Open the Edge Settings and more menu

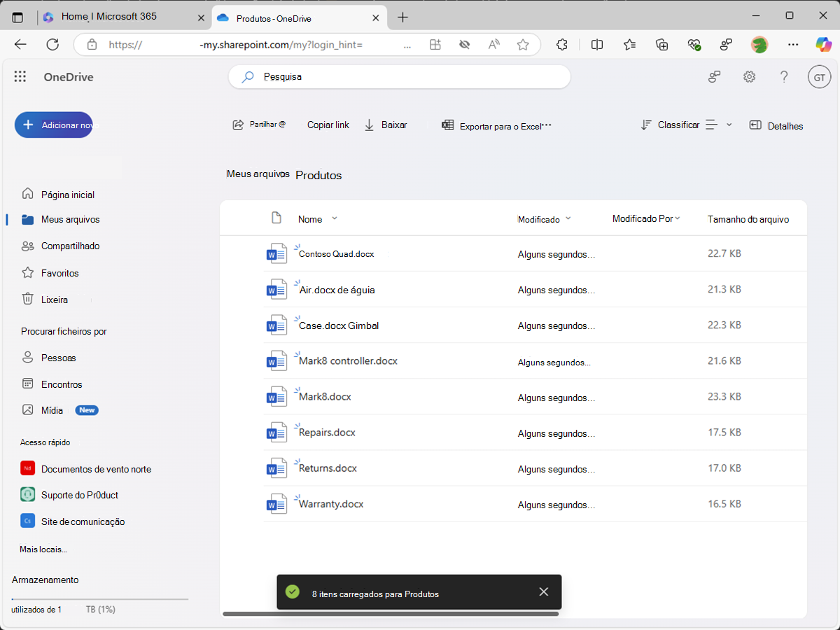tap(793, 45)
